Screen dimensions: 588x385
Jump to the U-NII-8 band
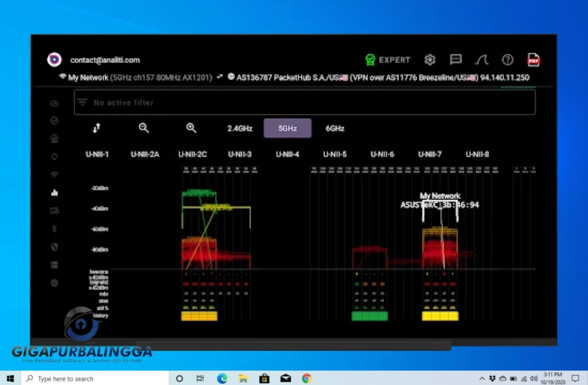coord(478,154)
